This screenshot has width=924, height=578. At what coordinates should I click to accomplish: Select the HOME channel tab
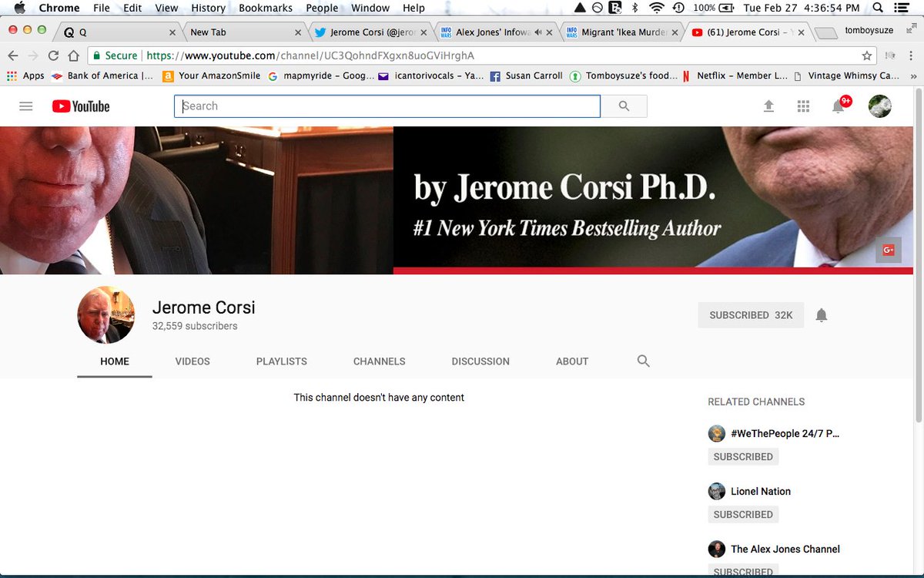[x=115, y=361]
